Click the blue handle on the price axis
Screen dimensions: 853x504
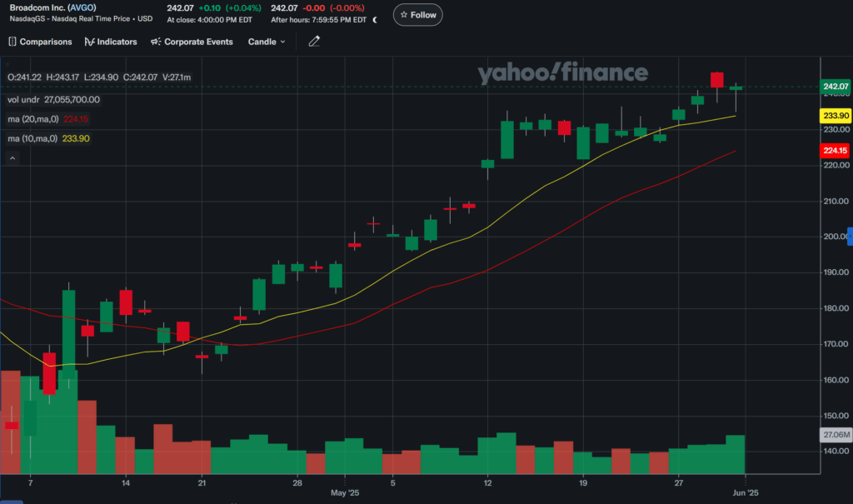point(850,237)
